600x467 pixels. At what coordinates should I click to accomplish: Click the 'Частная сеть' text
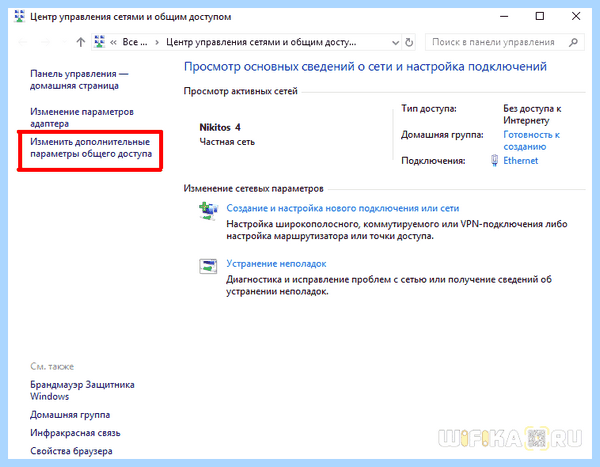[227, 142]
